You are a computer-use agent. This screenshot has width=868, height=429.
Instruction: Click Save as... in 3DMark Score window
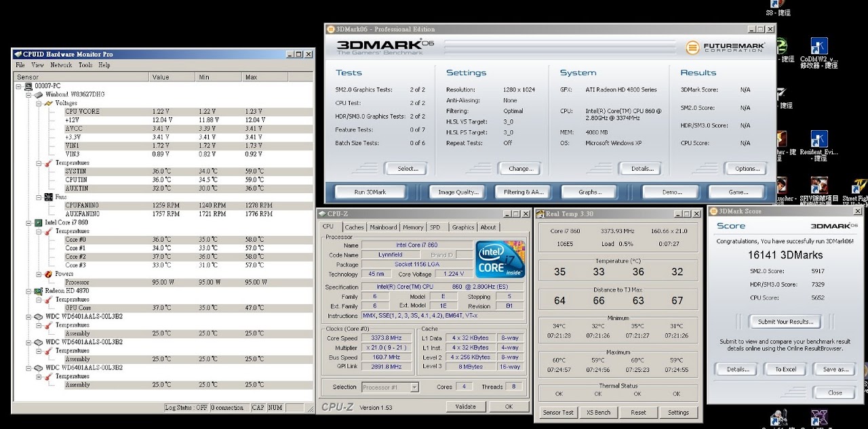pos(835,369)
